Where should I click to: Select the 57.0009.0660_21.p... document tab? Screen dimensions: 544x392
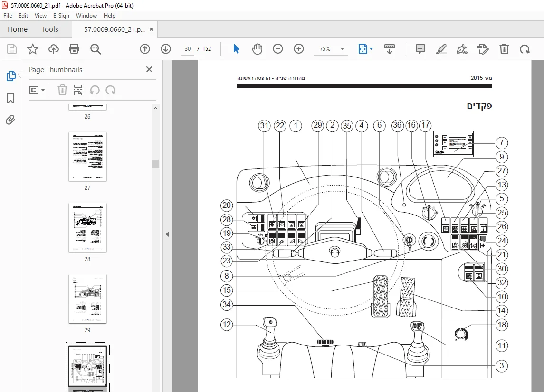(x=115, y=29)
